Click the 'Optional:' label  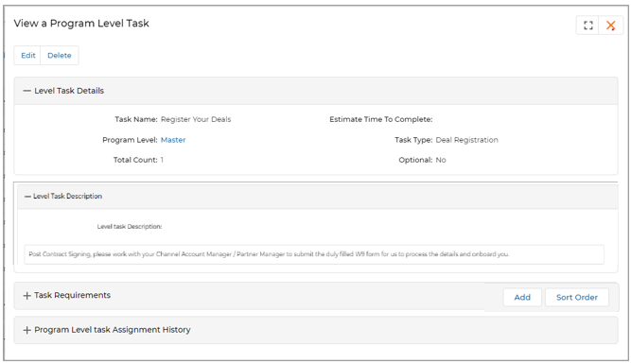point(415,160)
